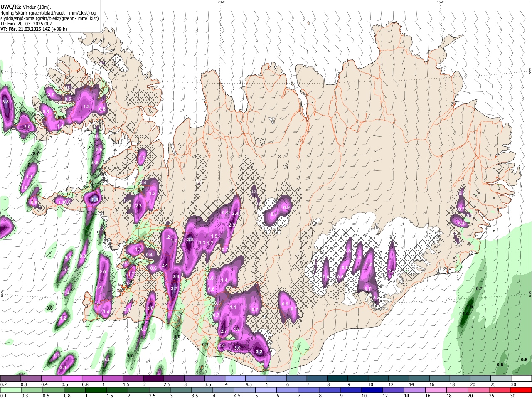The height and width of the screenshot is (399, 532).
Task: Click the bright pink swatch labeled 0.5 in the snow legend row
Action: pos(71,379)
